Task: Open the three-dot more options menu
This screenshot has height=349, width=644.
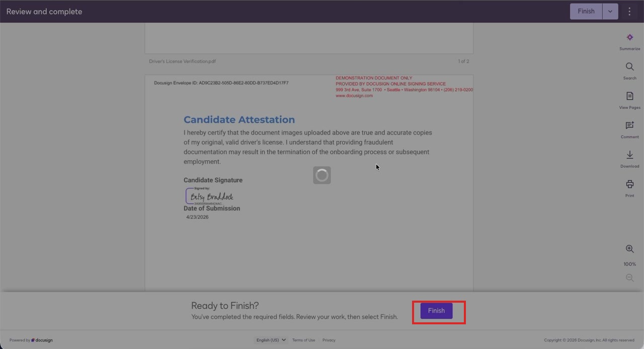Action: [629, 11]
